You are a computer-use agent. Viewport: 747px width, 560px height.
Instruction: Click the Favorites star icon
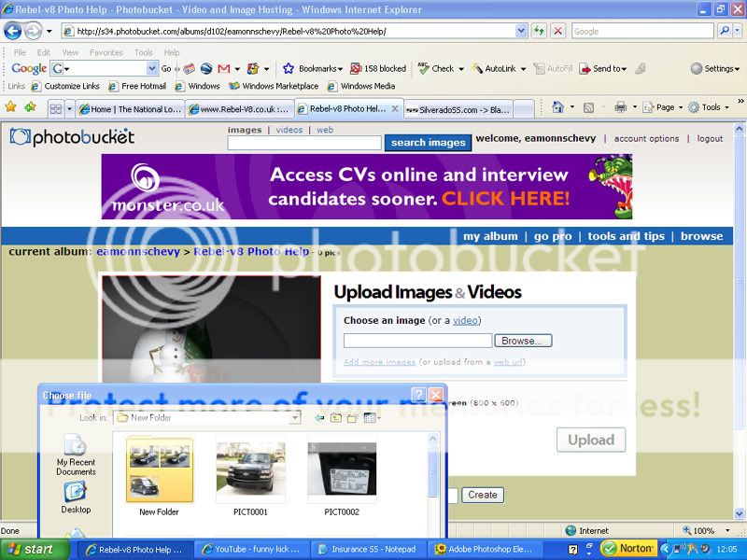(11, 108)
